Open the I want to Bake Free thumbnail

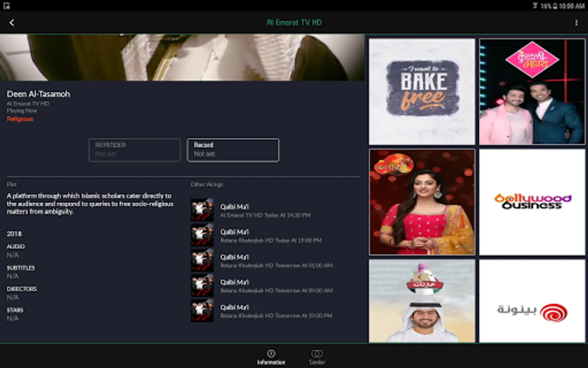(x=422, y=92)
